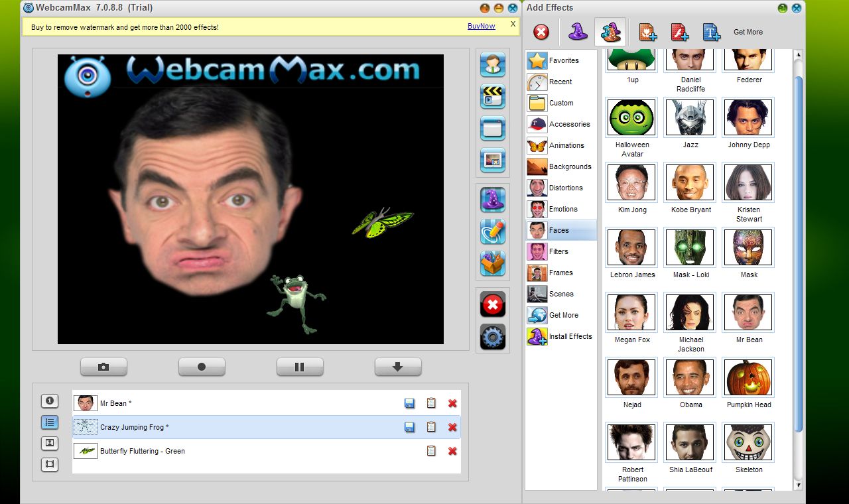Image resolution: width=849 pixels, height=504 pixels.
Task: Pause the webcam video
Action: pos(300,366)
